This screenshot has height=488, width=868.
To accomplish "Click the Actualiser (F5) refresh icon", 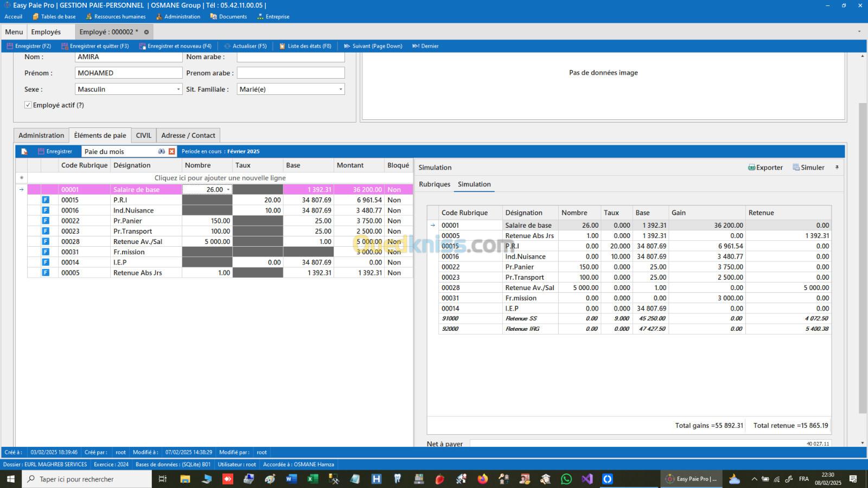I will [227, 46].
